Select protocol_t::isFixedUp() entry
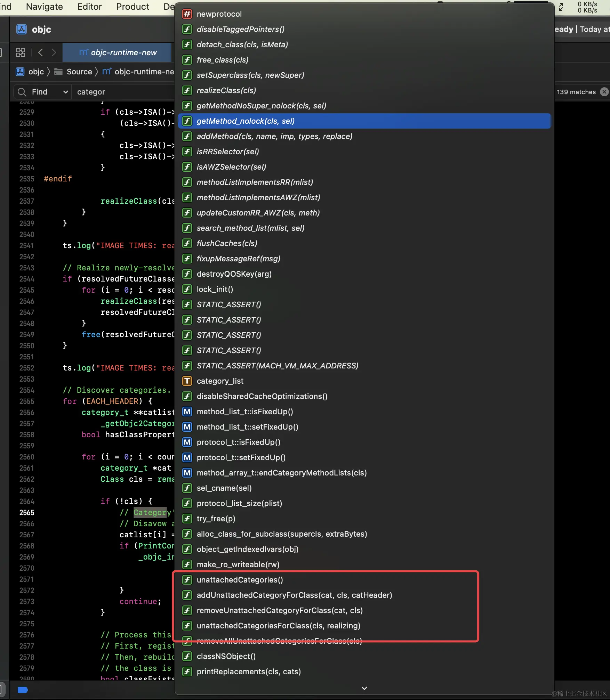 [364, 442]
